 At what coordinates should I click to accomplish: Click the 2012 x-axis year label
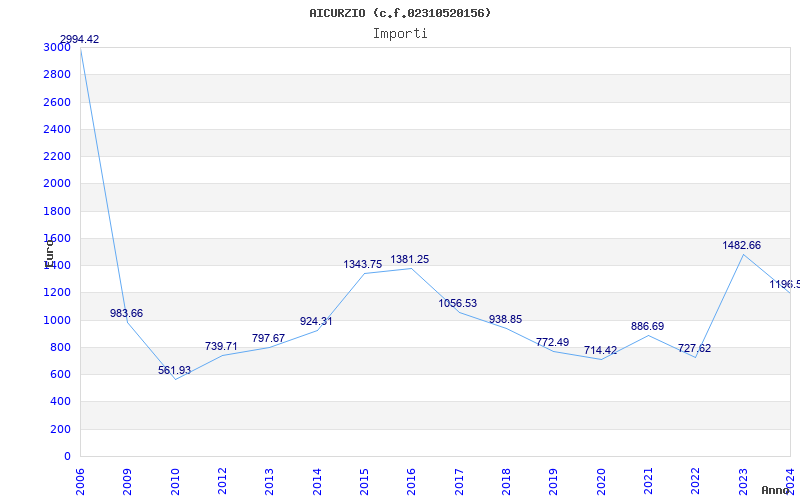(222, 482)
